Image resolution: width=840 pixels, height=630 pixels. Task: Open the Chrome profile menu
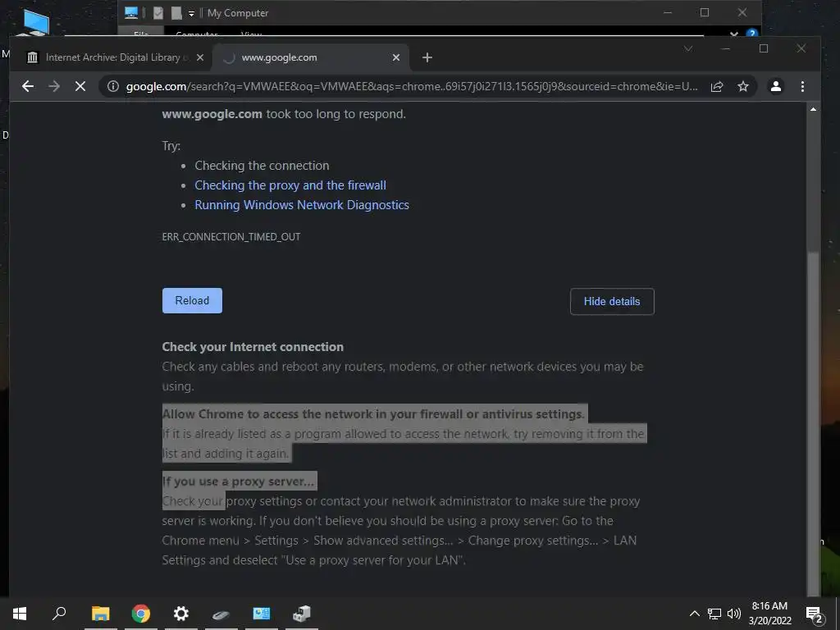pyautogui.click(x=776, y=86)
